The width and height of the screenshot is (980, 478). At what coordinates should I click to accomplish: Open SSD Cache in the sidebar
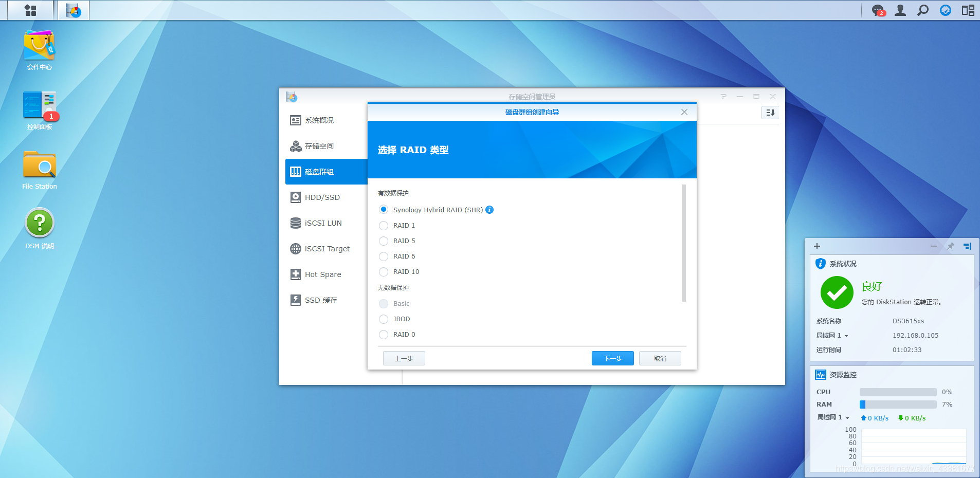326,300
